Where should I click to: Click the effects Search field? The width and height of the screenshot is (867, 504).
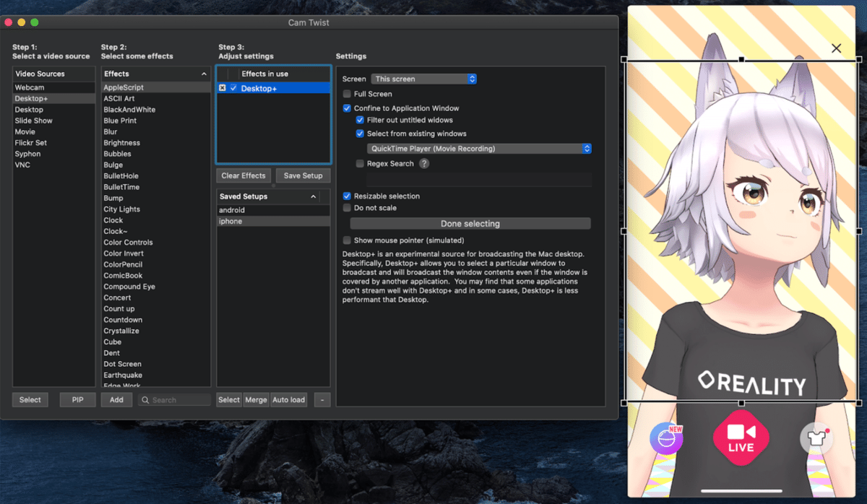(x=174, y=400)
